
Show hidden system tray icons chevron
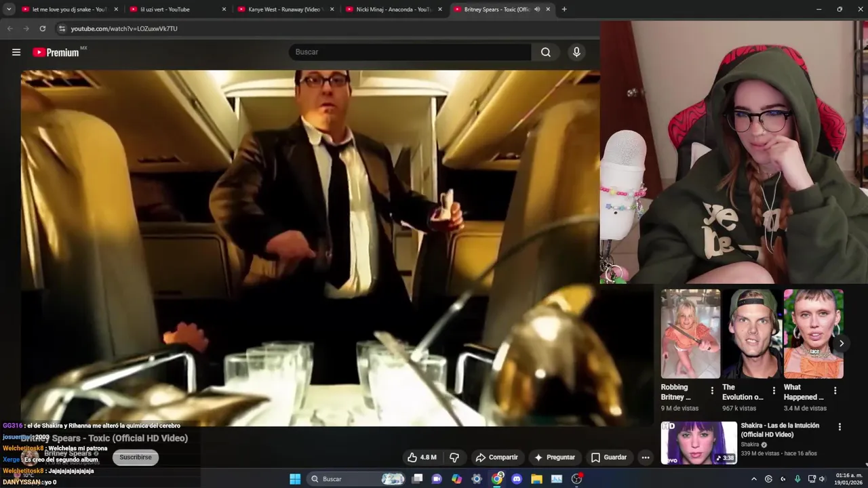pyautogui.click(x=753, y=479)
